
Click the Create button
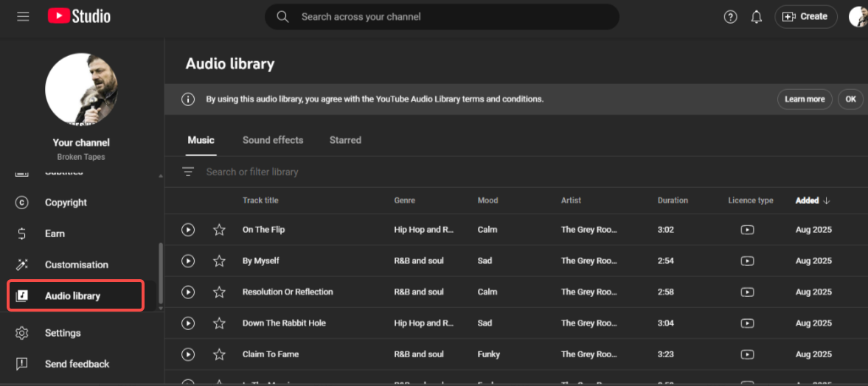click(805, 17)
